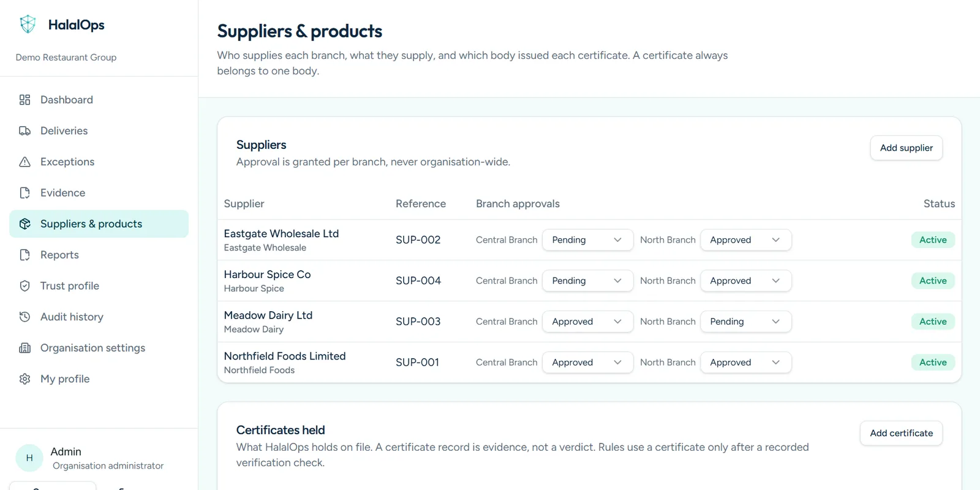The image size is (980, 490).
Task: View Audit history
Action: pyautogui.click(x=99, y=317)
